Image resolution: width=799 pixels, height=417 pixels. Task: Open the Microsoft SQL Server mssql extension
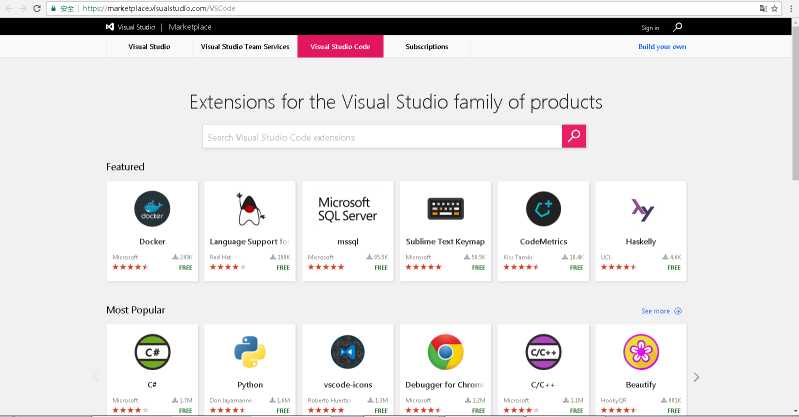click(x=347, y=209)
